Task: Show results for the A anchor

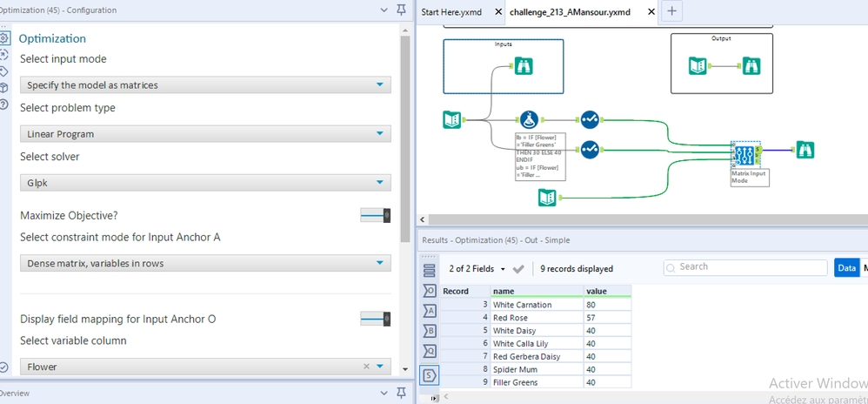Action: point(430,312)
